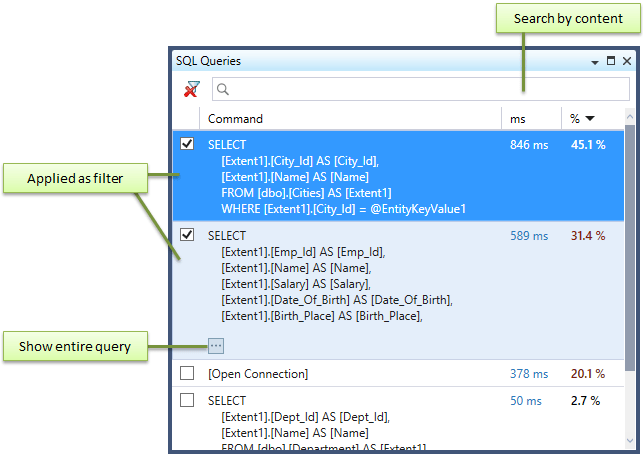Toggle the % column sort arrow

590,119
